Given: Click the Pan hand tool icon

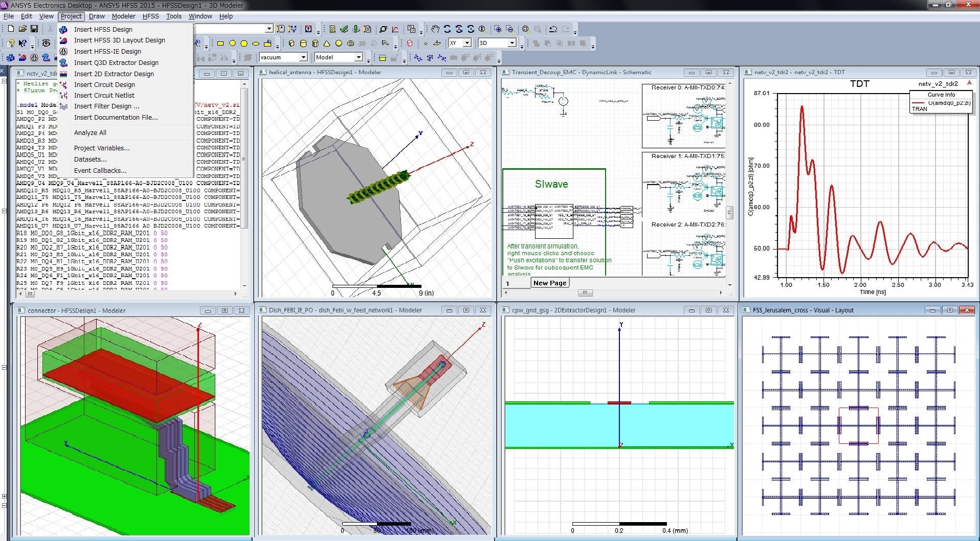Looking at the screenshot, I should (x=435, y=29).
